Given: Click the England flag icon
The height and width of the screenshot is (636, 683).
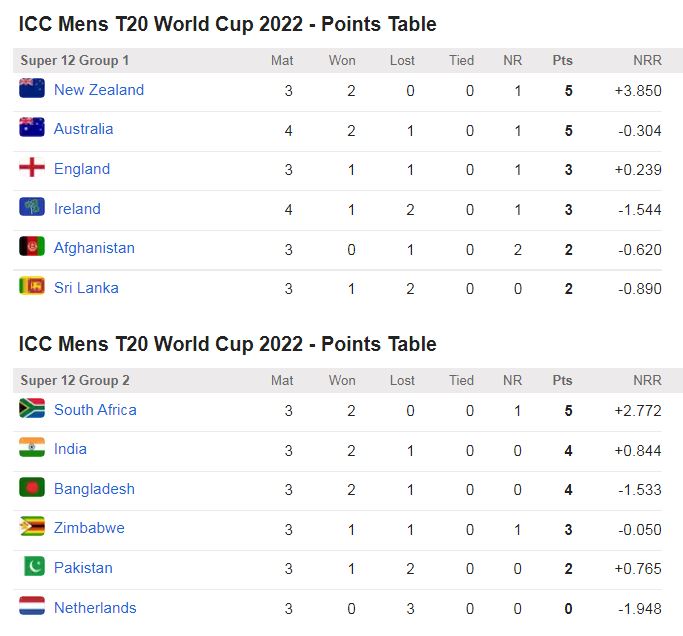Looking at the screenshot, I should point(32,168).
